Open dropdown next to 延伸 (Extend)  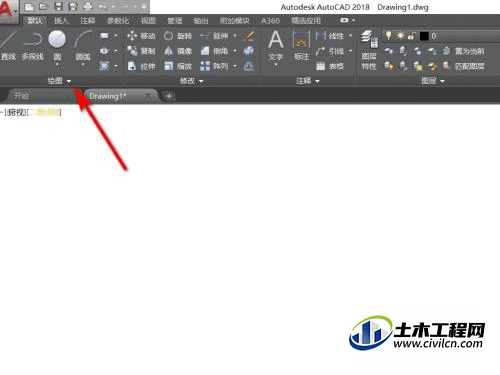235,36
